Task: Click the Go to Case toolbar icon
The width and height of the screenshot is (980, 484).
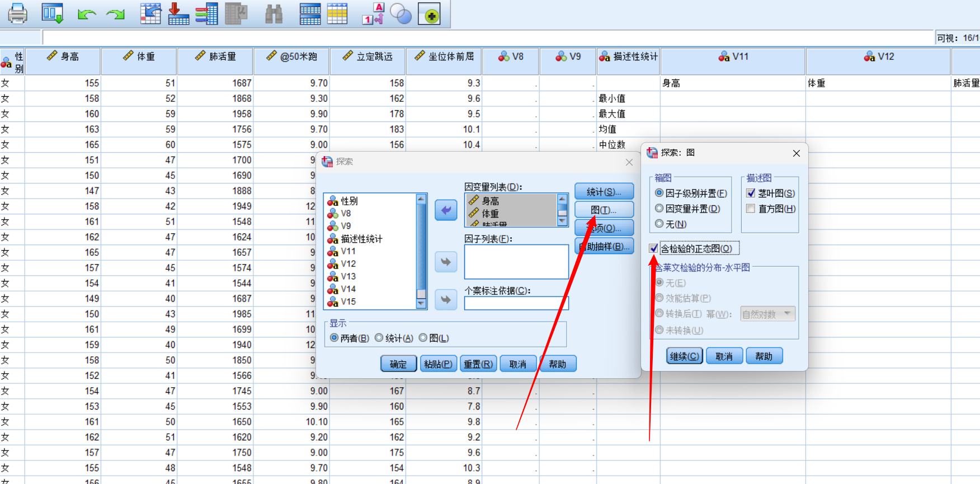Action: (150, 13)
